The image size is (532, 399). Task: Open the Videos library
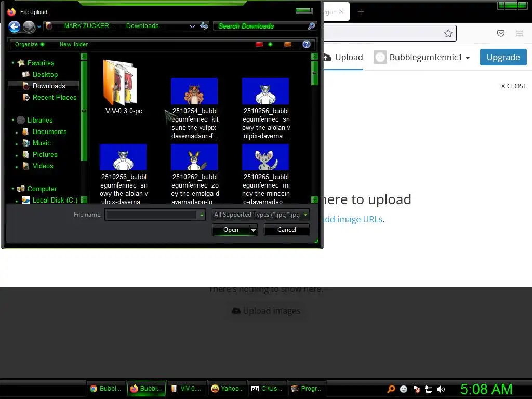[43, 166]
